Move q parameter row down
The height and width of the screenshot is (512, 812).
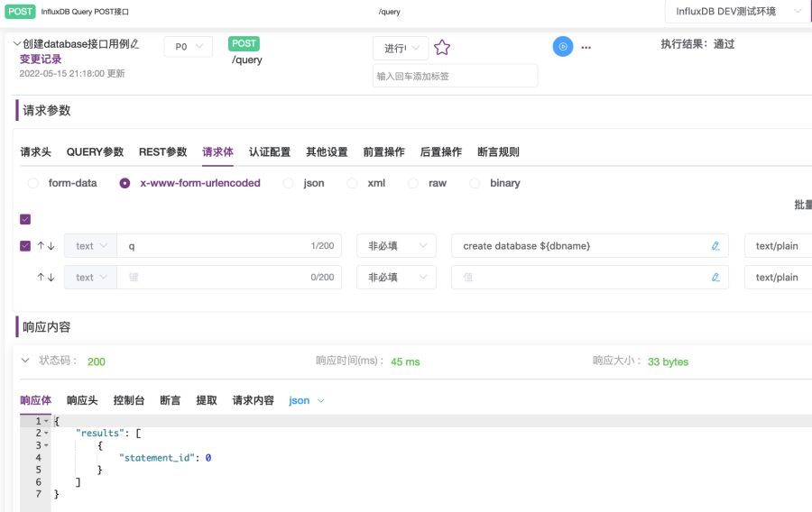(x=51, y=246)
